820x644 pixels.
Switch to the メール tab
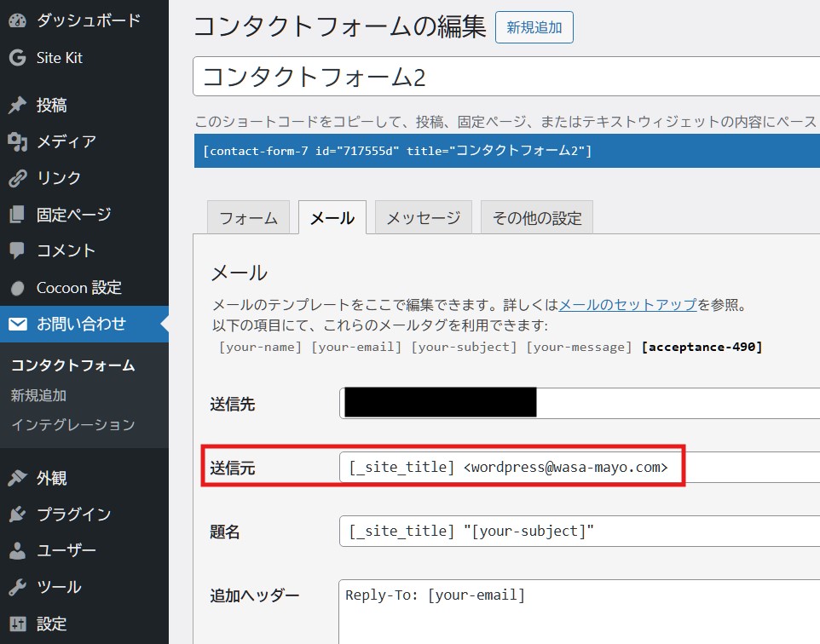[x=332, y=217]
